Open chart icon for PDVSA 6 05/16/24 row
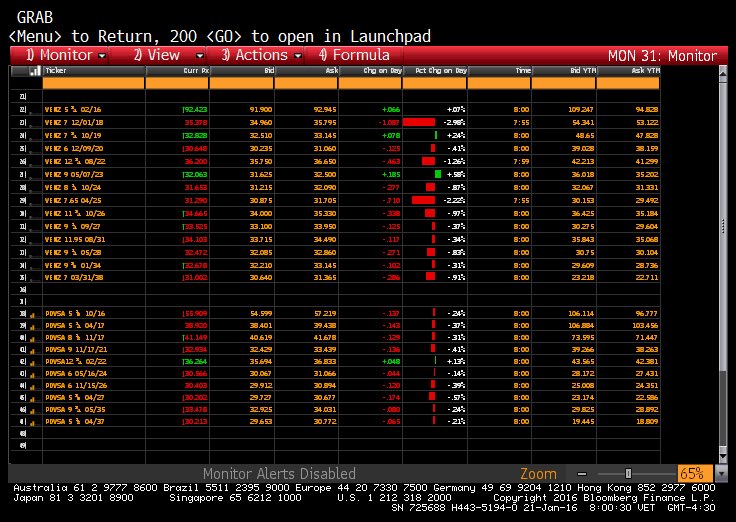Viewport: 736px width, 522px height. 33,375
